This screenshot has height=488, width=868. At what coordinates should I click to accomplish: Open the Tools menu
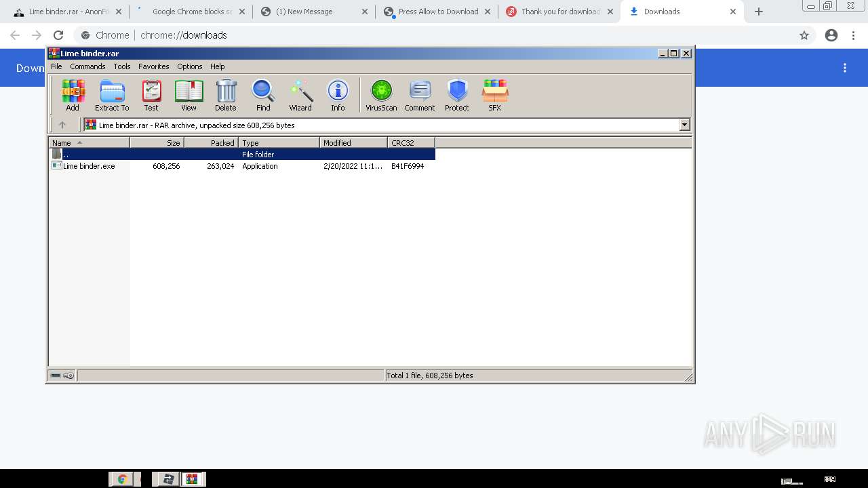[122, 66]
